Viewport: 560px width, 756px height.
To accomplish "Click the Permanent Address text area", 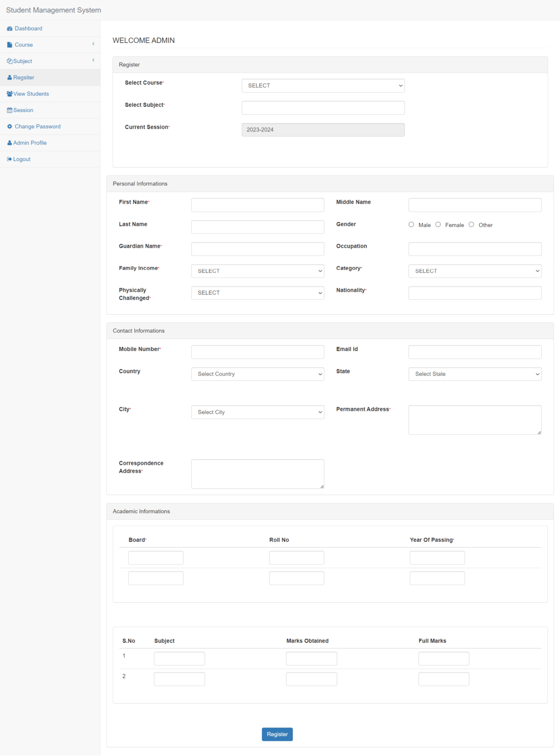I will coord(474,419).
